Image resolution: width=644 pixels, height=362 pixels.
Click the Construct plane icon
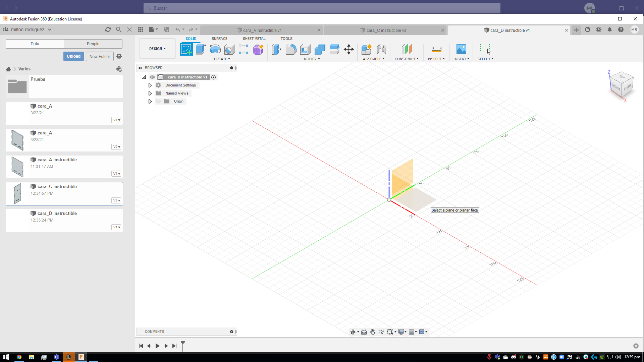[407, 49]
